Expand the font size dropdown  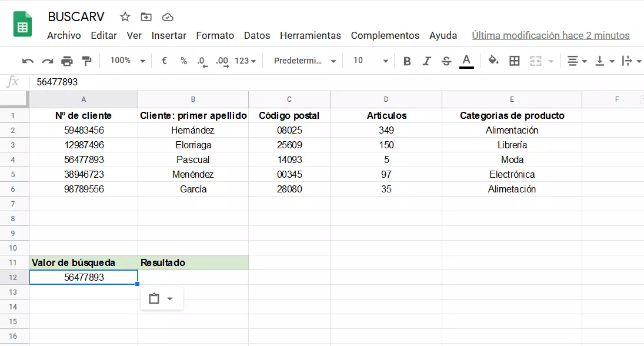[x=386, y=60]
